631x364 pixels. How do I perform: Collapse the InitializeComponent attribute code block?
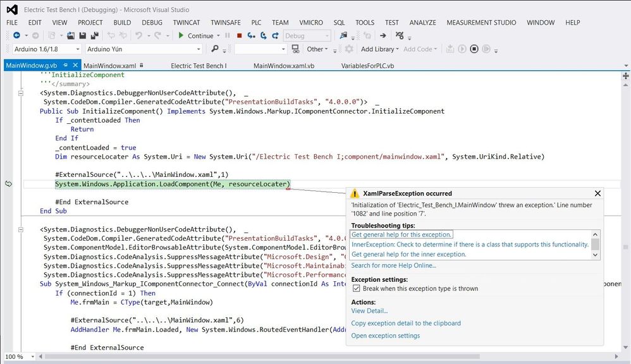tap(20, 93)
